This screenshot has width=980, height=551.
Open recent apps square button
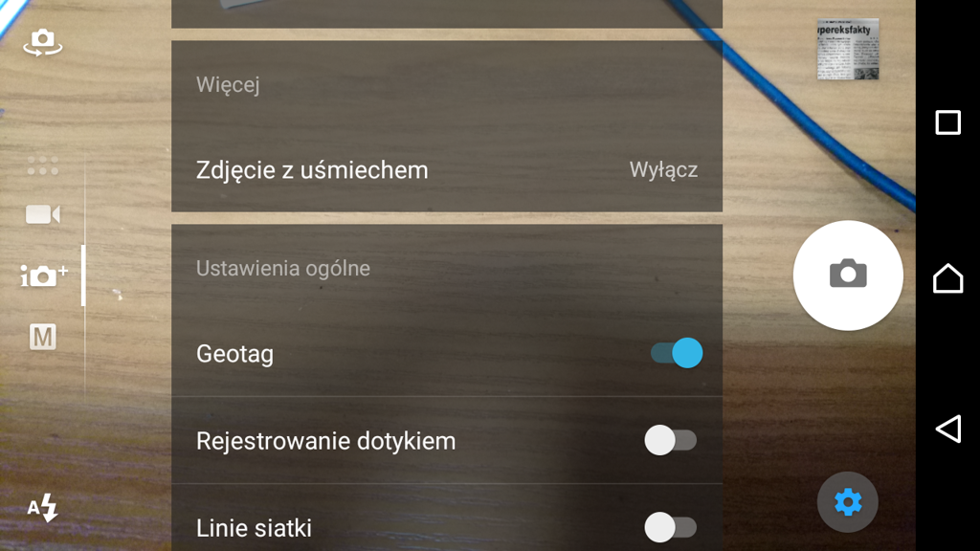[x=948, y=122]
